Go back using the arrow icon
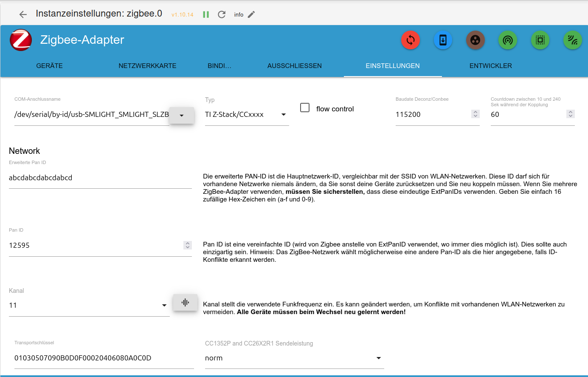Viewport: 588px width, 377px height. (23, 14)
